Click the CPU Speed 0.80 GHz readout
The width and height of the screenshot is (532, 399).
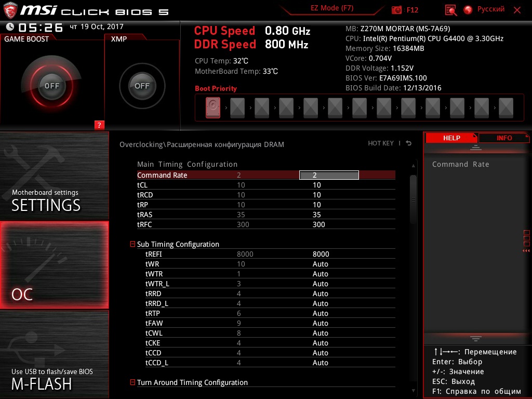pyautogui.click(x=252, y=31)
